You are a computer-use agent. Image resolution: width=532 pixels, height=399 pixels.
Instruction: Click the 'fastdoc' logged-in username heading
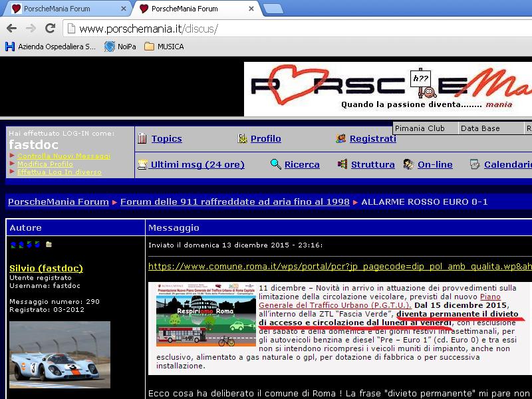pyautogui.click(x=34, y=145)
